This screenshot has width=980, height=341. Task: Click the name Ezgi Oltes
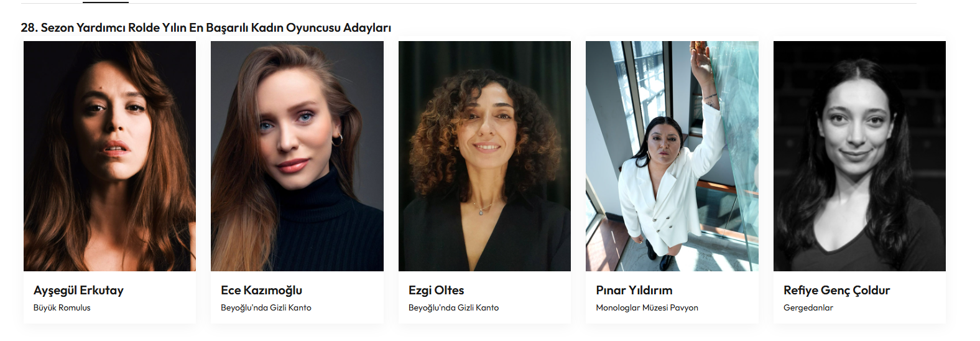[436, 291]
